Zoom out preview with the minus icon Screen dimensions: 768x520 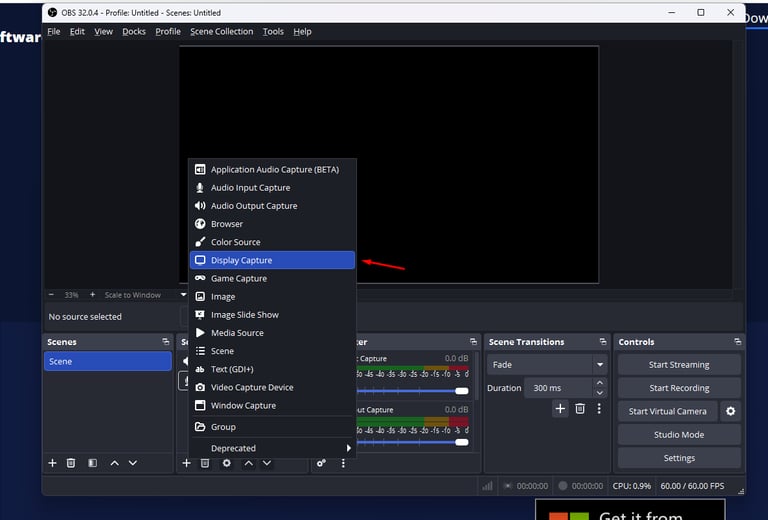click(x=51, y=295)
